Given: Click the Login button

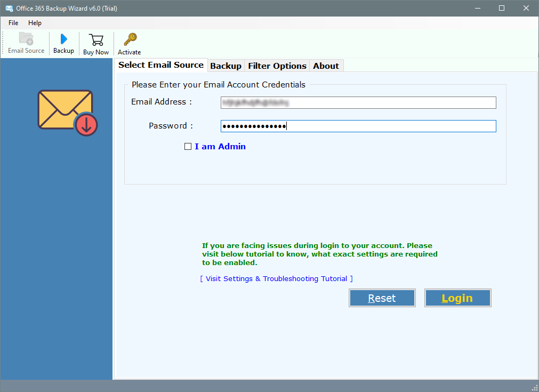Looking at the screenshot, I should point(457,298).
